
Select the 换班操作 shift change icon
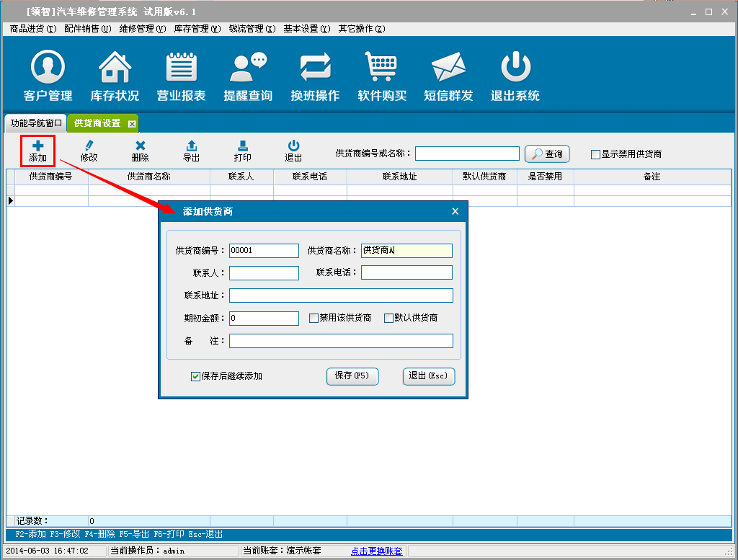click(315, 68)
